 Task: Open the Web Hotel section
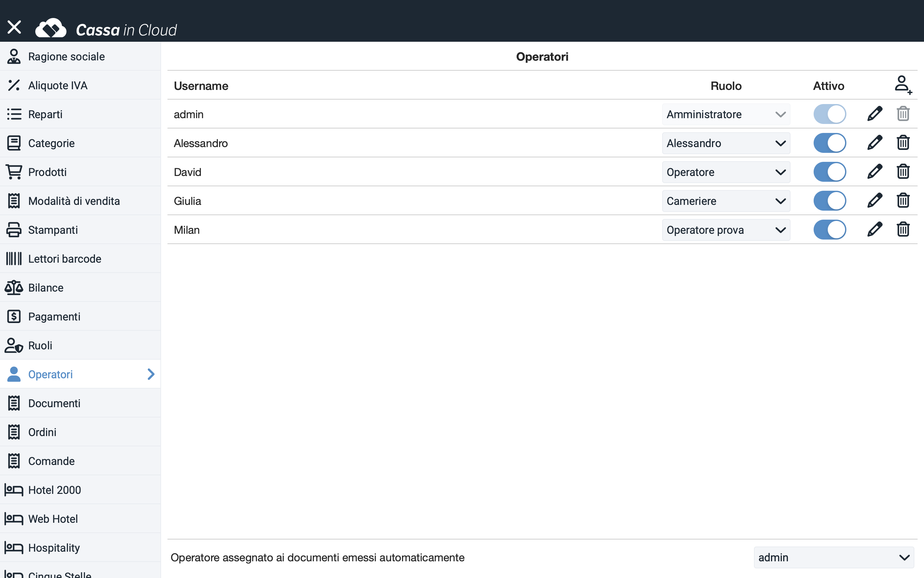click(80, 518)
